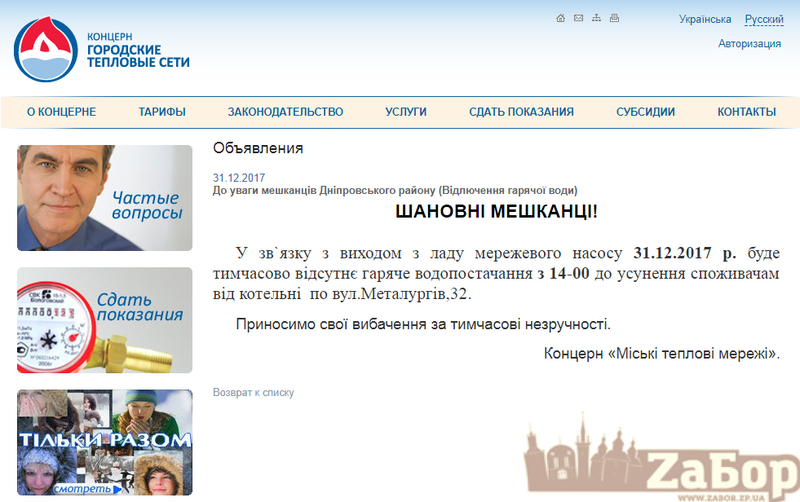
Task: Open the sitemap icon in header
Action: click(x=596, y=18)
